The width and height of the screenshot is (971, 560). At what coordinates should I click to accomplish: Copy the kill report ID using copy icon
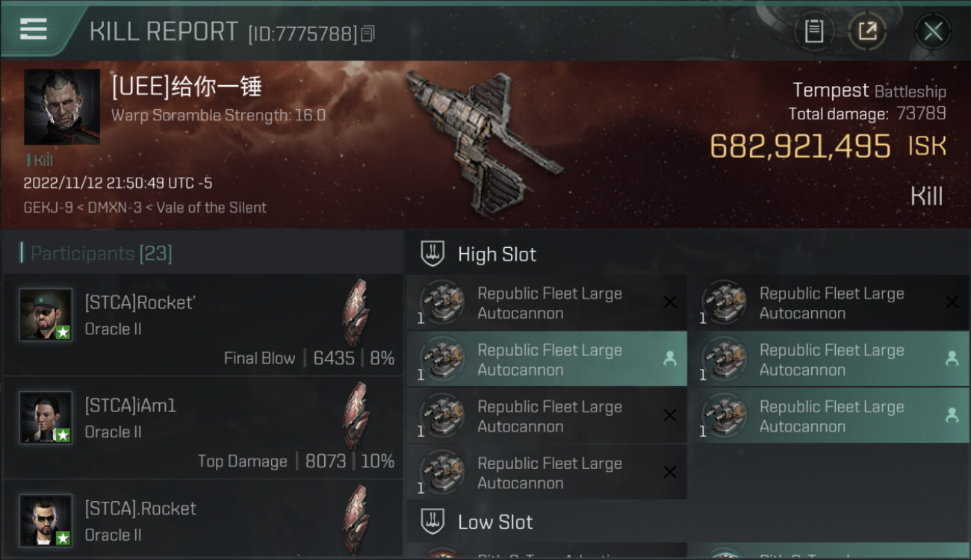367,34
